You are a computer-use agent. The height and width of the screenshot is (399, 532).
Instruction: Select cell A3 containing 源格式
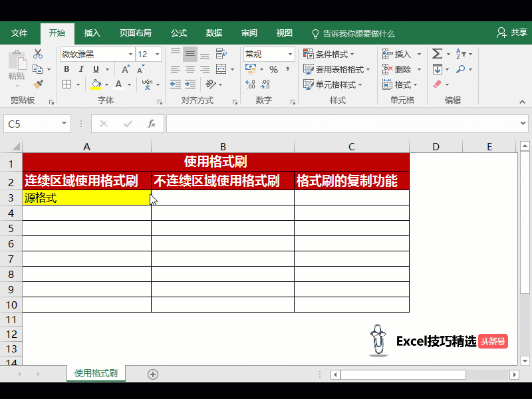pyautogui.click(x=86, y=198)
